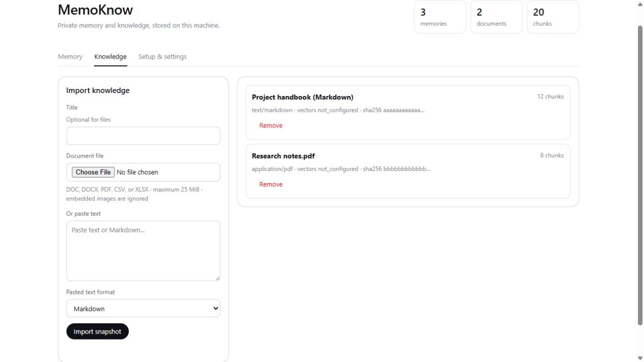
Task: Click the 2 documents stat card
Action: (496, 17)
